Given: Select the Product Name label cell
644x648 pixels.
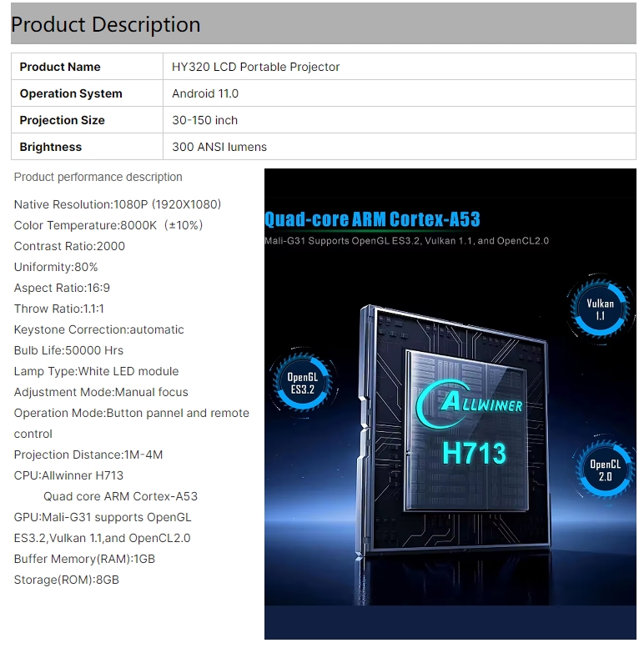Looking at the screenshot, I should tap(88, 67).
